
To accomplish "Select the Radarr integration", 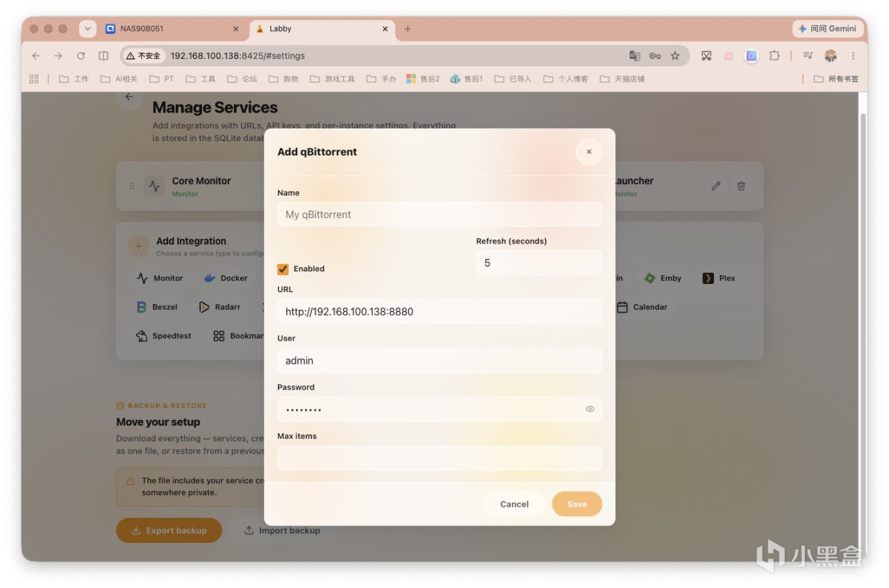I will coord(219,307).
